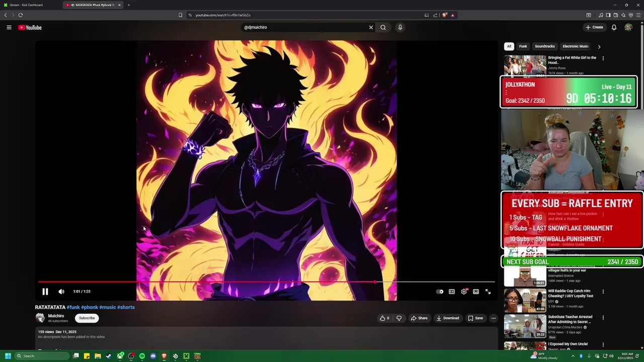Go back in browser history
The width and height of the screenshot is (644, 362).
6,15
